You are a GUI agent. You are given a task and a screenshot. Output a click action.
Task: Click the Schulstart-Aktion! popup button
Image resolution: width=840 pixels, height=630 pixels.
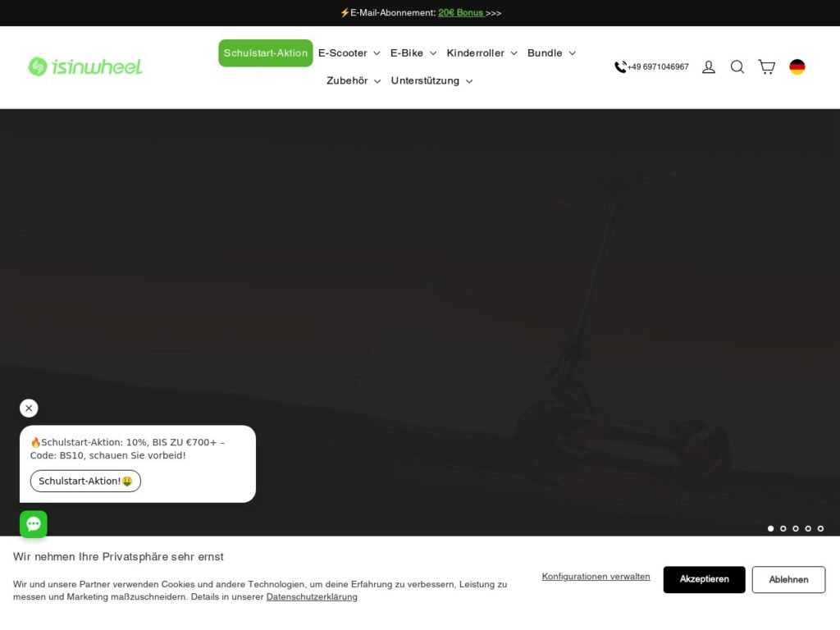[85, 481]
